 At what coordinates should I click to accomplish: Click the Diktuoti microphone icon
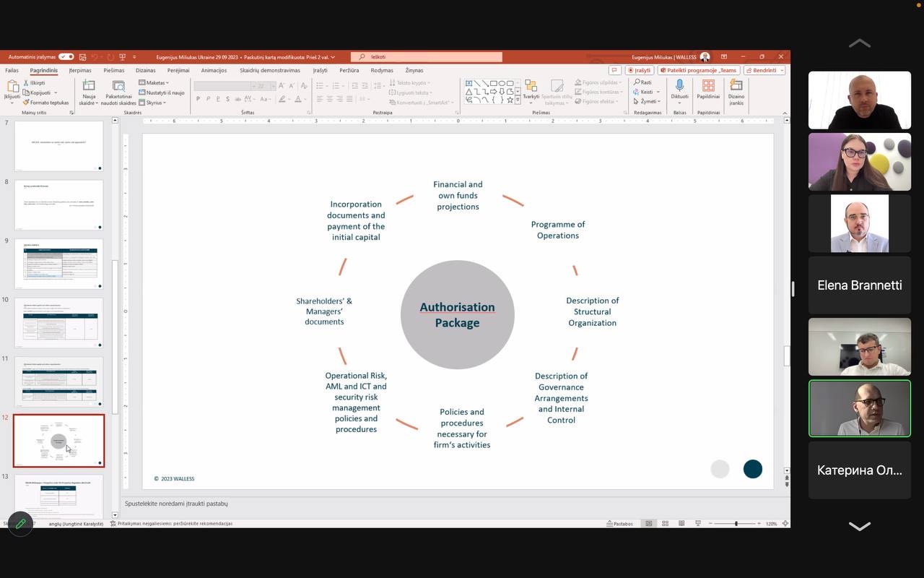coord(679,87)
